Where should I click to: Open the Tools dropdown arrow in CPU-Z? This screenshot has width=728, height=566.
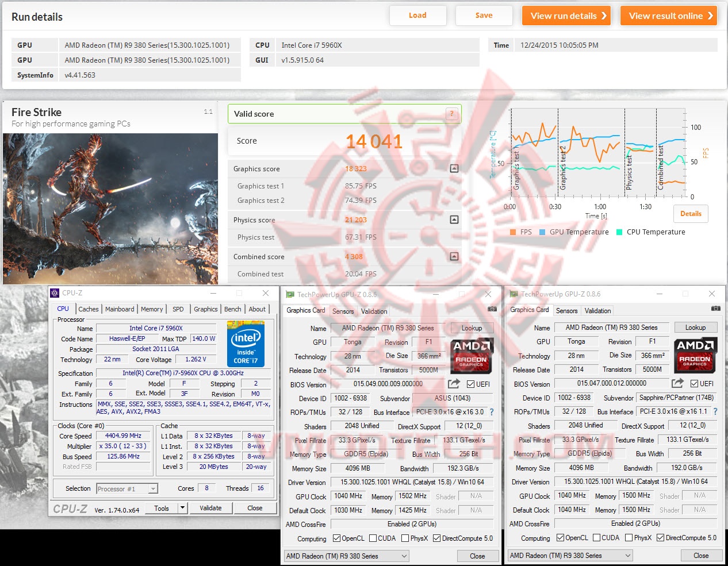pyautogui.click(x=183, y=508)
